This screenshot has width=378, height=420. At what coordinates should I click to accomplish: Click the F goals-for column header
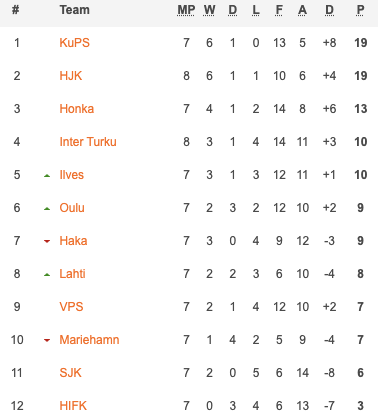coord(279,10)
